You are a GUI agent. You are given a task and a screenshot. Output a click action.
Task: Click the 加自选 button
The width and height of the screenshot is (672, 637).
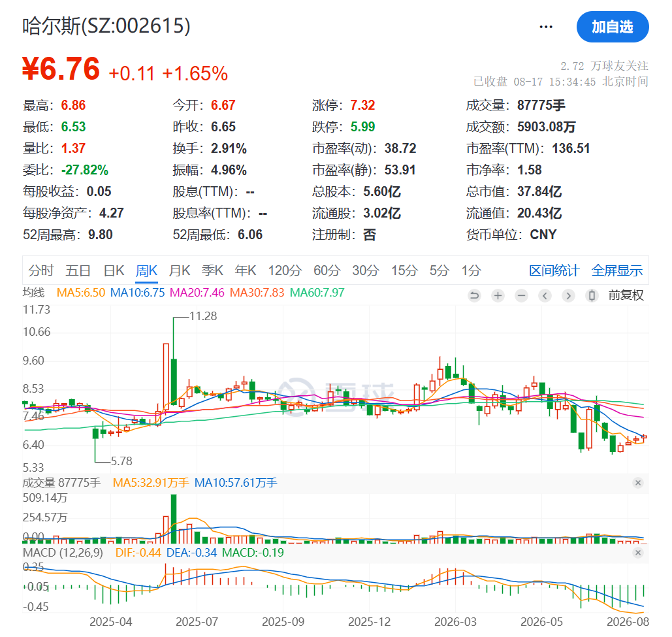(613, 27)
